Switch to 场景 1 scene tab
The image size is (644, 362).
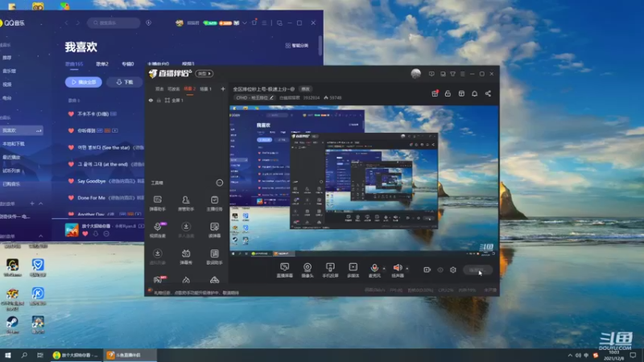[x=205, y=88]
